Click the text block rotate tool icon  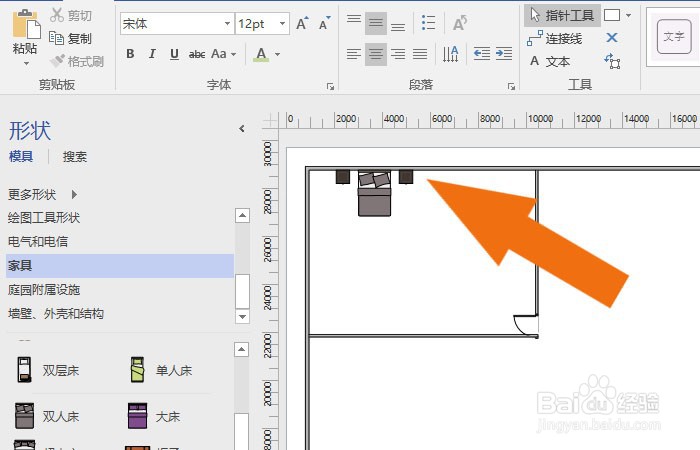[612, 61]
